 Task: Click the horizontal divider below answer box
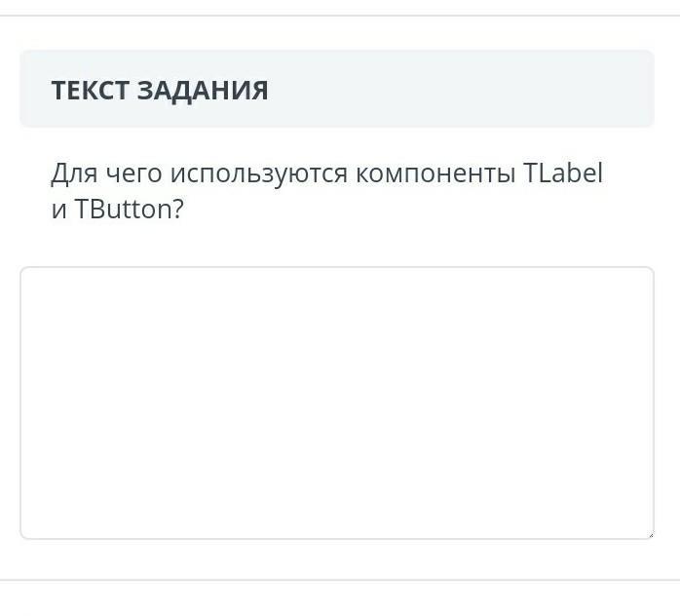pos(340,580)
